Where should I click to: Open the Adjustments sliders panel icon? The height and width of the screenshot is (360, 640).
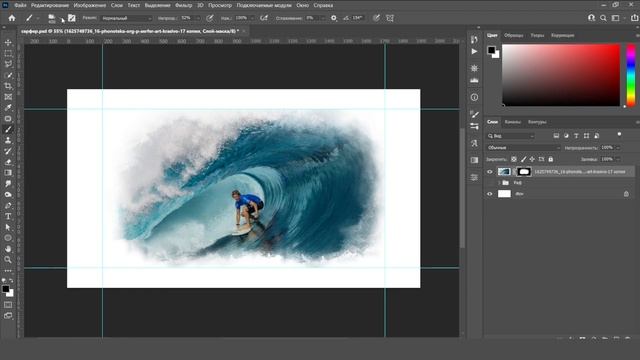point(474,127)
